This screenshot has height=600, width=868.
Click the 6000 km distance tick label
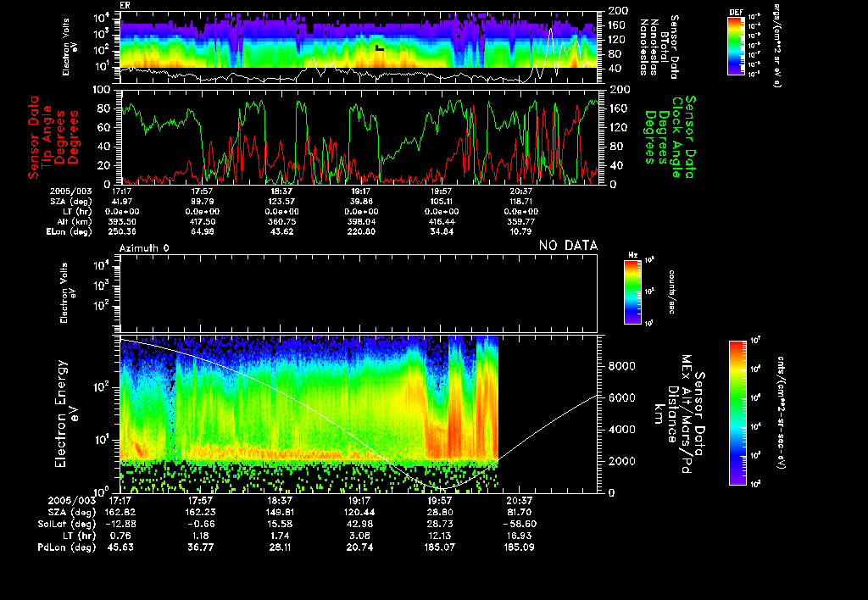(621, 398)
